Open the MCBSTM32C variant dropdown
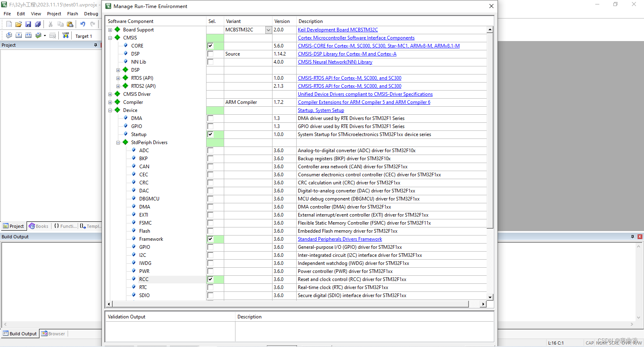 click(268, 30)
